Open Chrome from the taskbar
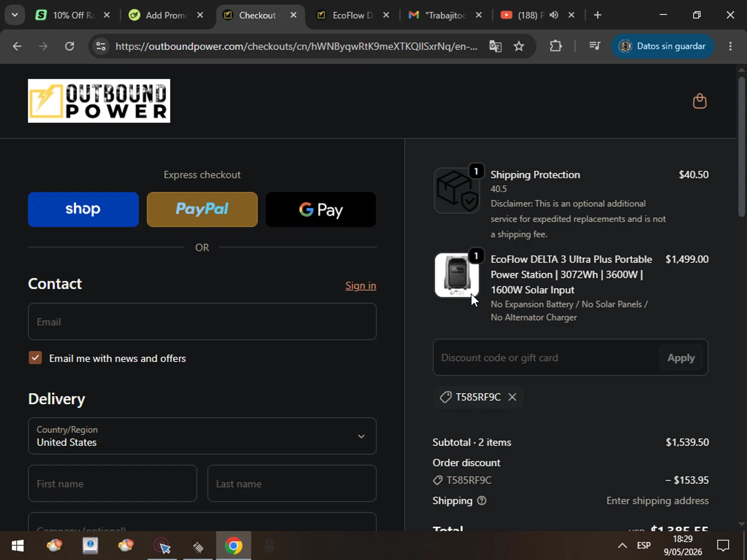Viewport: 747px width, 560px height. (x=233, y=546)
